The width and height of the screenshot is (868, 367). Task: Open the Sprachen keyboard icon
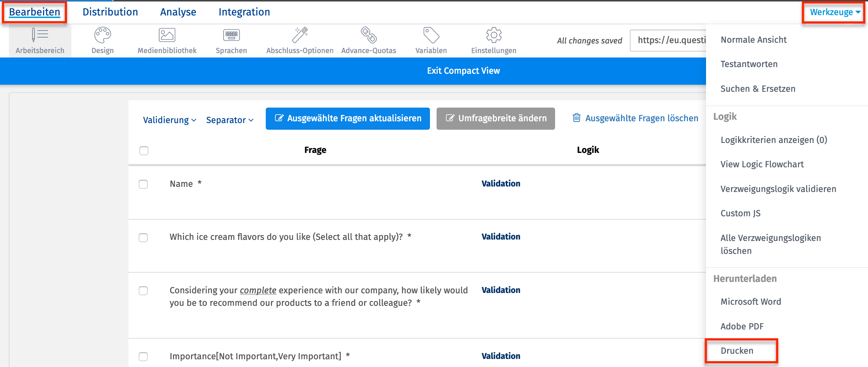(231, 35)
